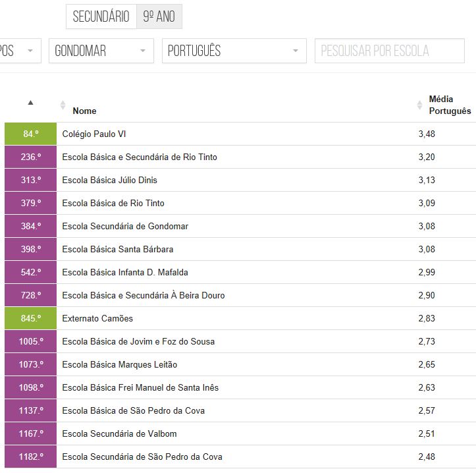This screenshot has height=473, width=476.
Task: Click the 2,90 average value
Action: tap(427, 295)
